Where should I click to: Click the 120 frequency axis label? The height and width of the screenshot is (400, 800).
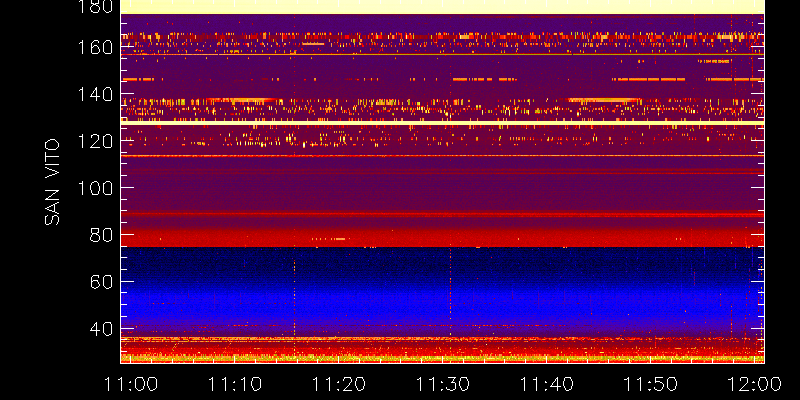(94, 141)
